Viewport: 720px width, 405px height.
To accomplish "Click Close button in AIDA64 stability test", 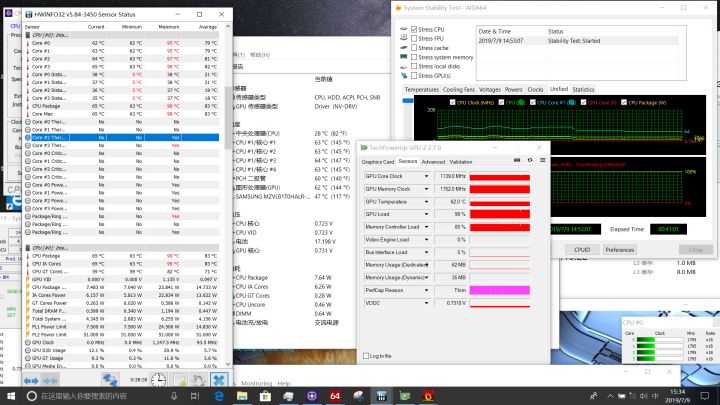I will pos(696,250).
